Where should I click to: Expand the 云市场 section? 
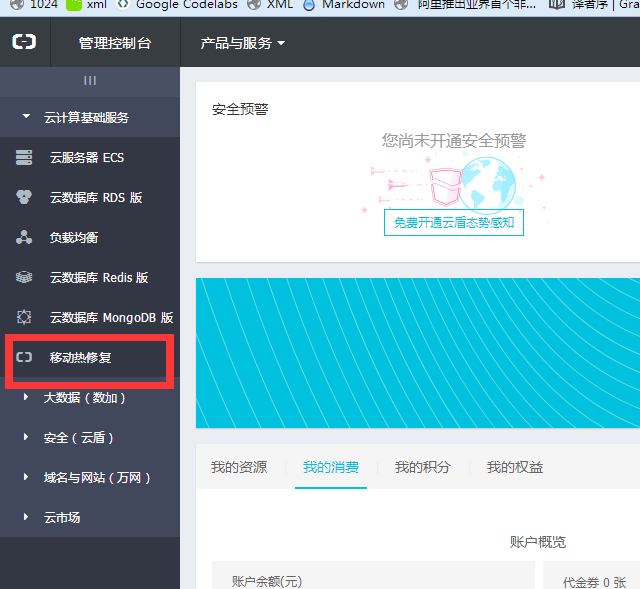point(90,517)
